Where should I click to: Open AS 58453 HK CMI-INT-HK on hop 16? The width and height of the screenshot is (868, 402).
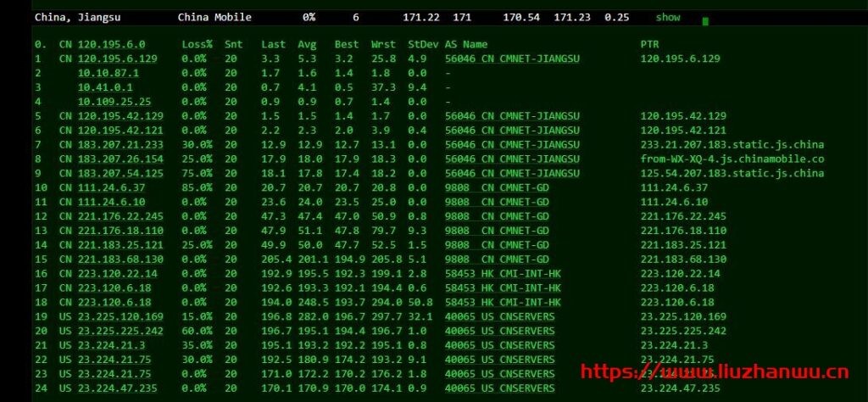tap(504, 274)
